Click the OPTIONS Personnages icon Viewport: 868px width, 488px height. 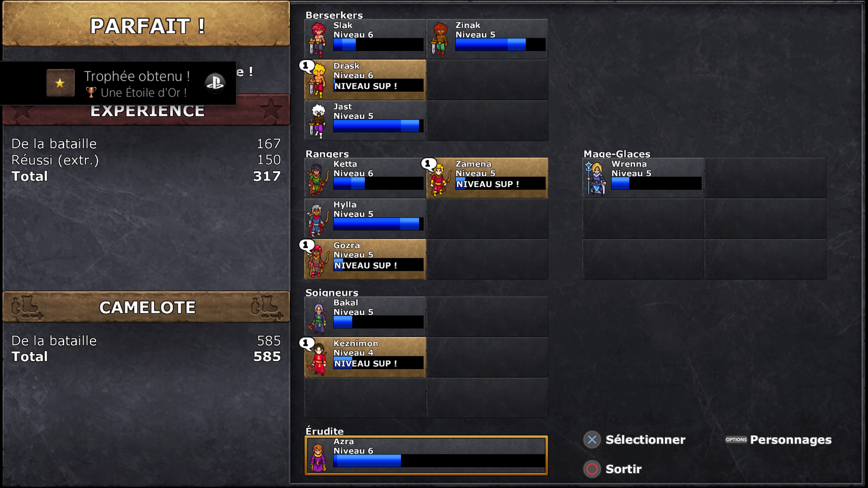coord(736,439)
